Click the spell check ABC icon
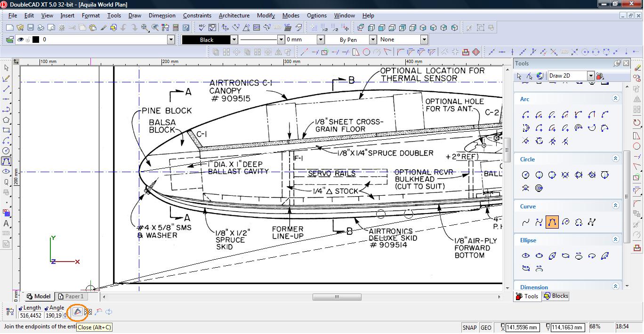The height and width of the screenshot is (334, 644). coord(201,28)
